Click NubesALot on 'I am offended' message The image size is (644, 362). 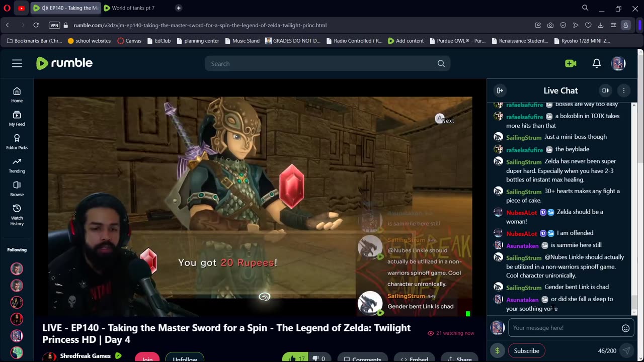(521, 234)
